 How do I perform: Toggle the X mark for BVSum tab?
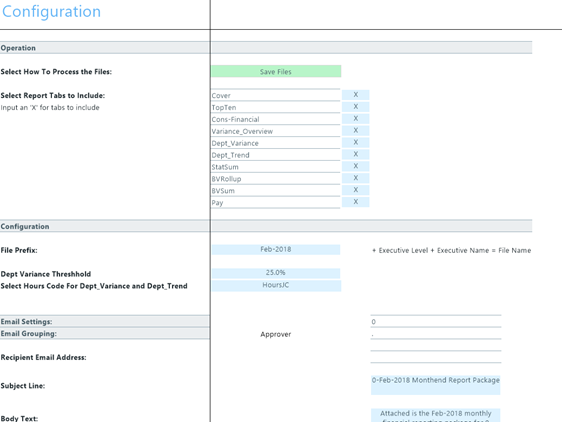pyautogui.click(x=356, y=190)
